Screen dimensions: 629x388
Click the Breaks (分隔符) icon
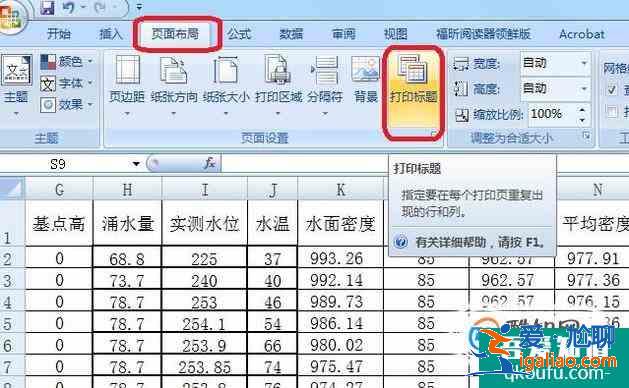pyautogui.click(x=325, y=69)
